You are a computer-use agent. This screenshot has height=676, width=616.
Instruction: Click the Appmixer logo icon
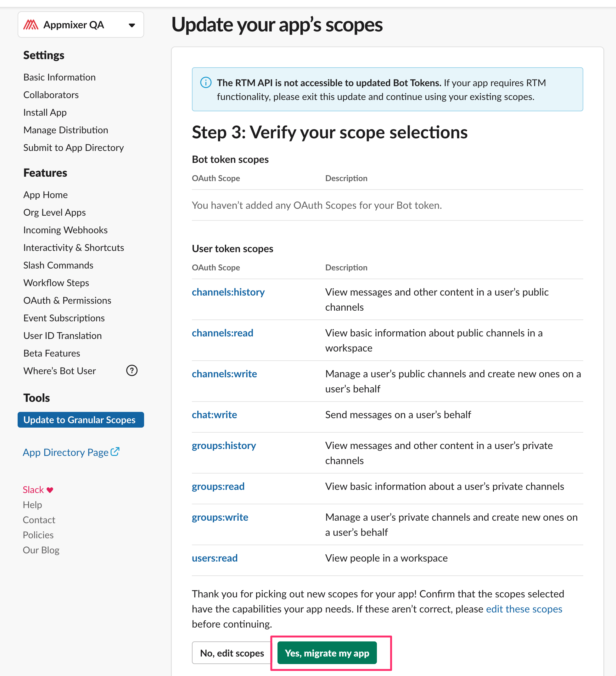31,25
